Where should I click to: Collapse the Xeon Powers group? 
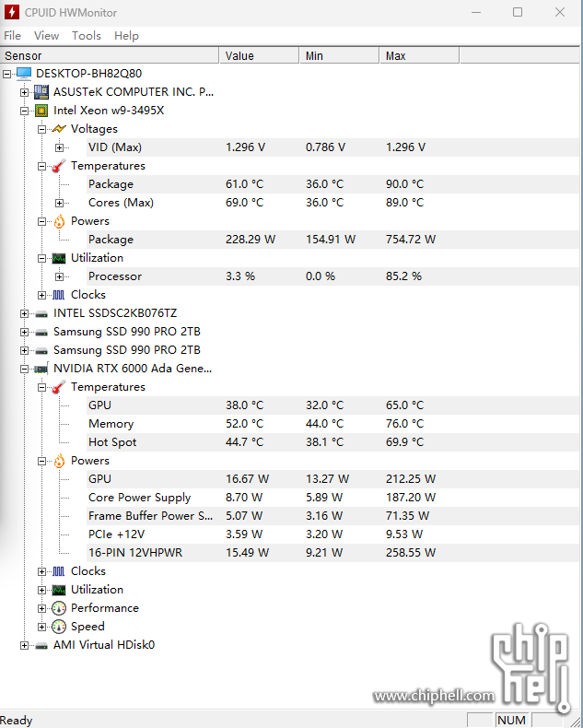click(41, 221)
